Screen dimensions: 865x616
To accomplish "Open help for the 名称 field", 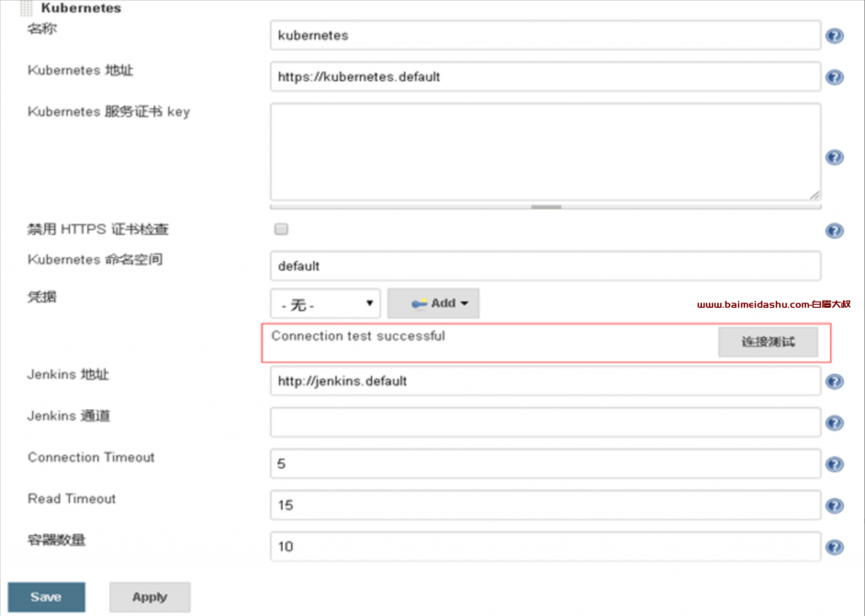I will coord(835,35).
